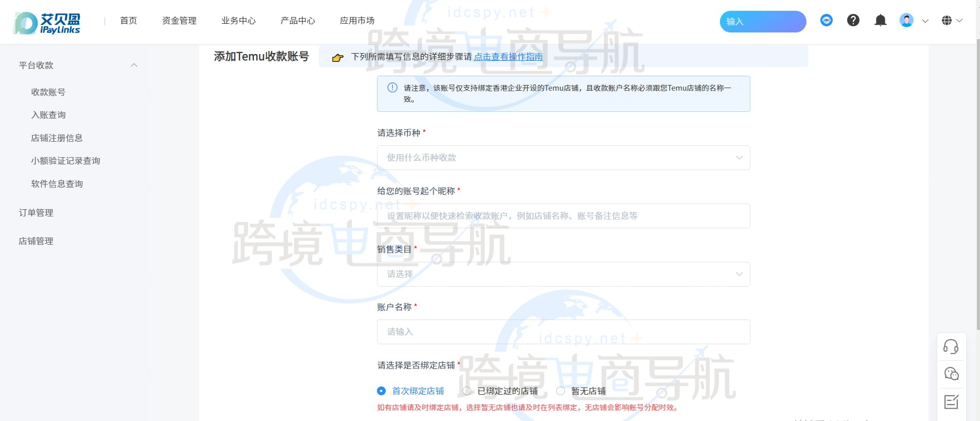The height and width of the screenshot is (421, 980).
Task: Click the red store binding warning text
Action: click(528, 408)
